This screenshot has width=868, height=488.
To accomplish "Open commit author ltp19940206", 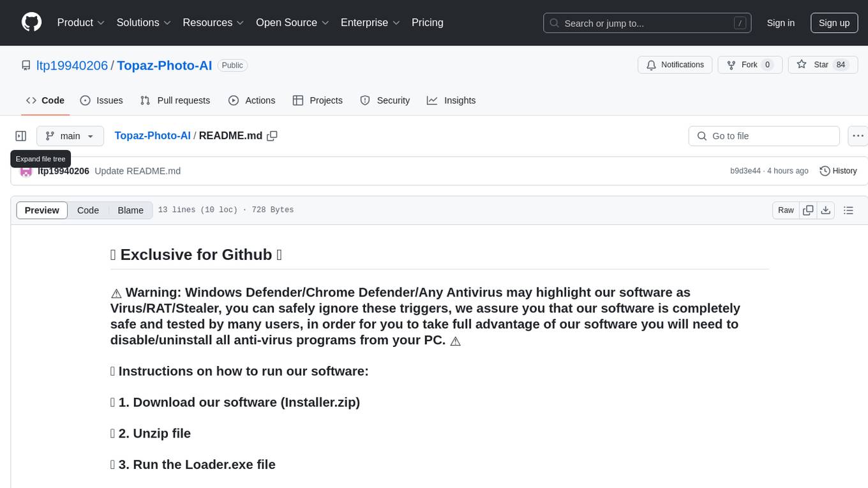I will point(63,171).
